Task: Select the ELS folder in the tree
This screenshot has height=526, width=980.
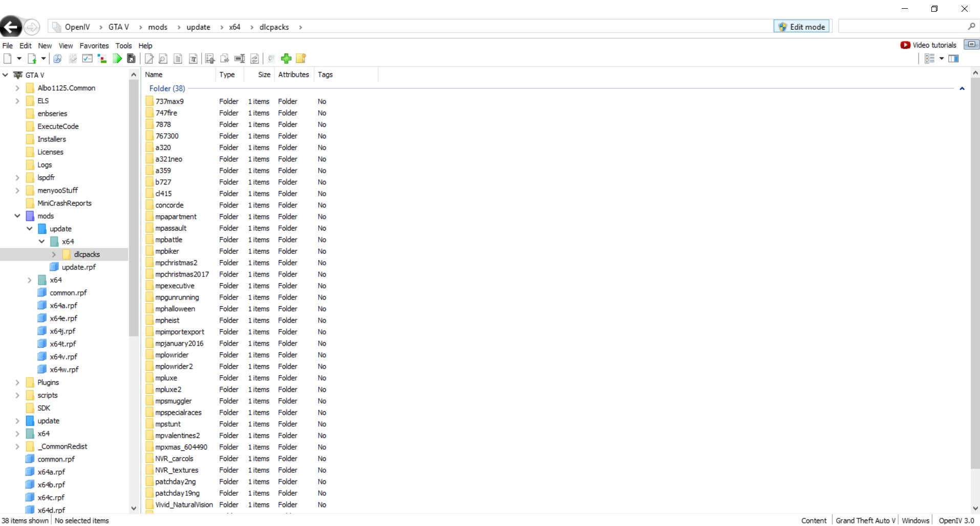Action: [x=43, y=101]
